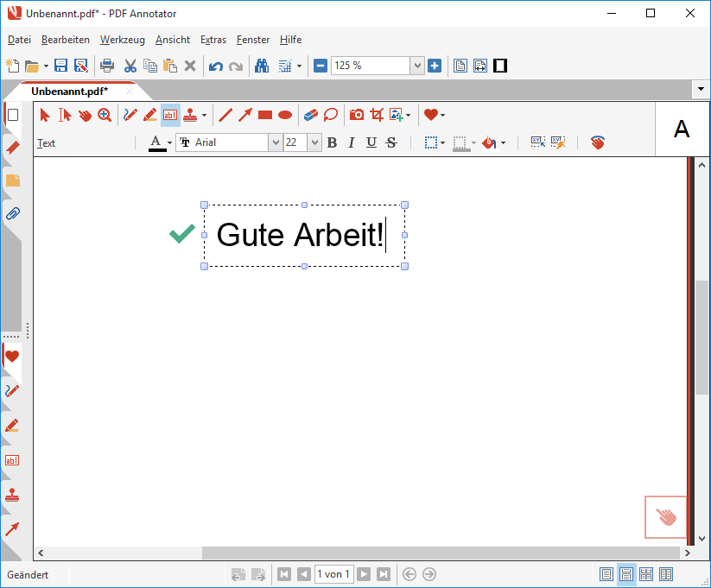
Task: Click the Marker highlighter tool
Action: tap(150, 115)
